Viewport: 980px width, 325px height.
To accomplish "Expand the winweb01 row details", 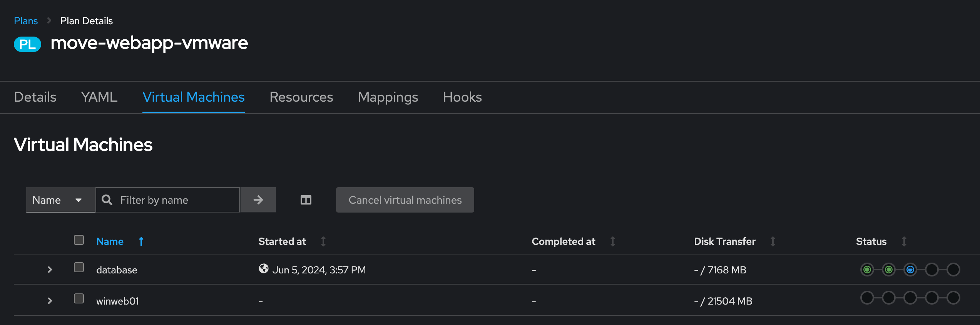I will coord(50,301).
